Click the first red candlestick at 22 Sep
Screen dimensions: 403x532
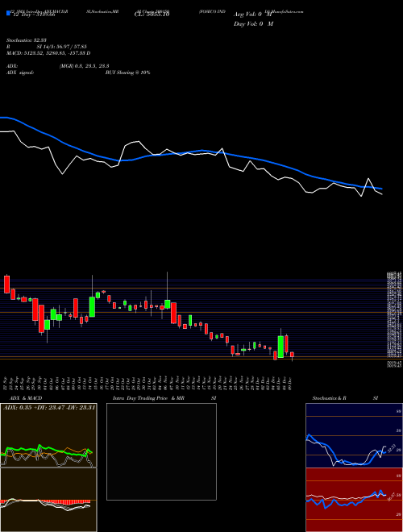click(x=6, y=285)
